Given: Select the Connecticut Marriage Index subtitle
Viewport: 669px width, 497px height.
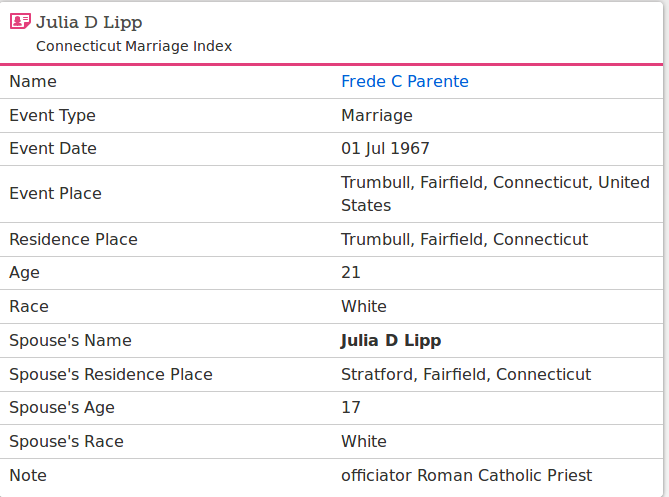Looking at the screenshot, I should click(134, 46).
